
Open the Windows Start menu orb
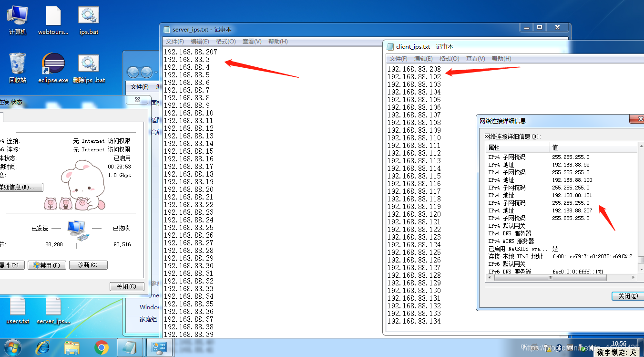tap(12, 347)
